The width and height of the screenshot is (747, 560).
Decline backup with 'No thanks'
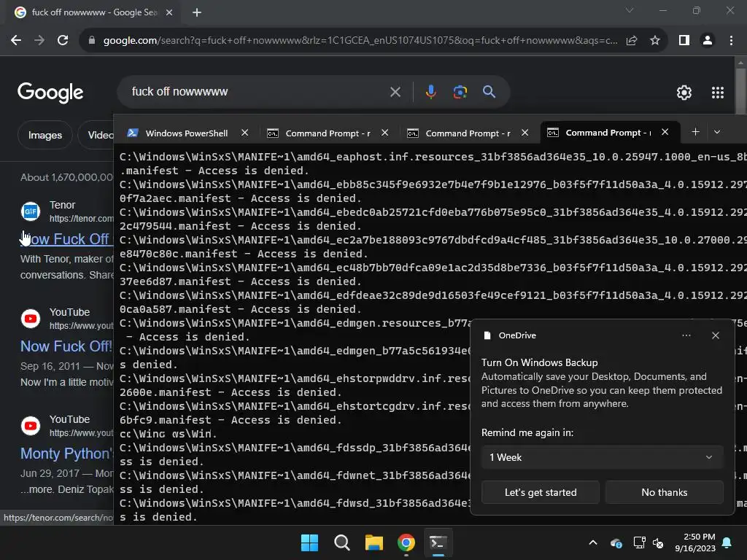pos(665,492)
